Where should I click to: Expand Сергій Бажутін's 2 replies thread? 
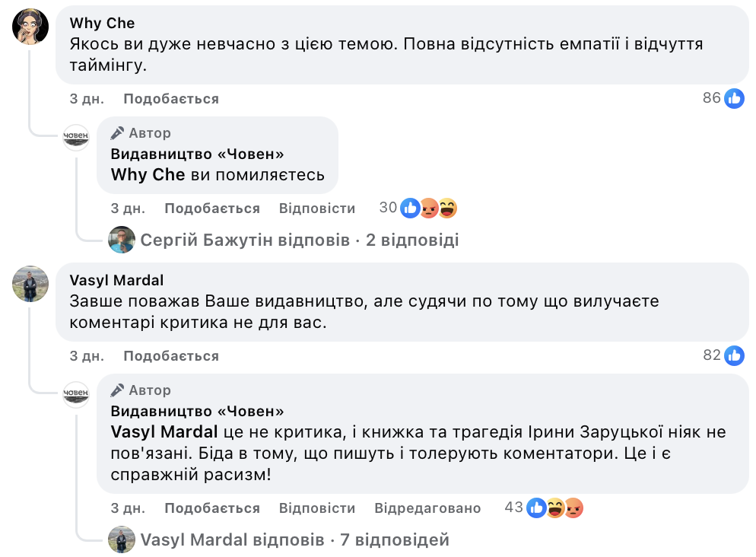click(x=300, y=240)
